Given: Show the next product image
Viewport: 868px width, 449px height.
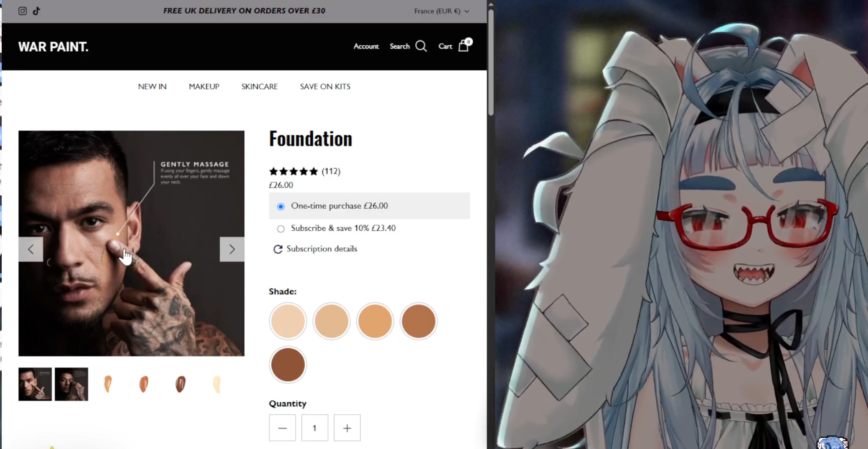Looking at the screenshot, I should [232, 249].
